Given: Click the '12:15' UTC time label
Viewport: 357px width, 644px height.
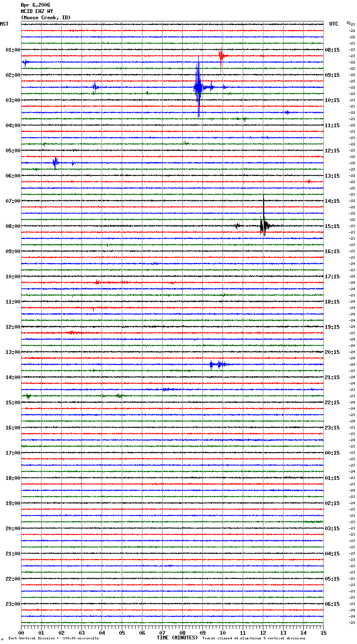Looking at the screenshot, I should [x=332, y=151].
